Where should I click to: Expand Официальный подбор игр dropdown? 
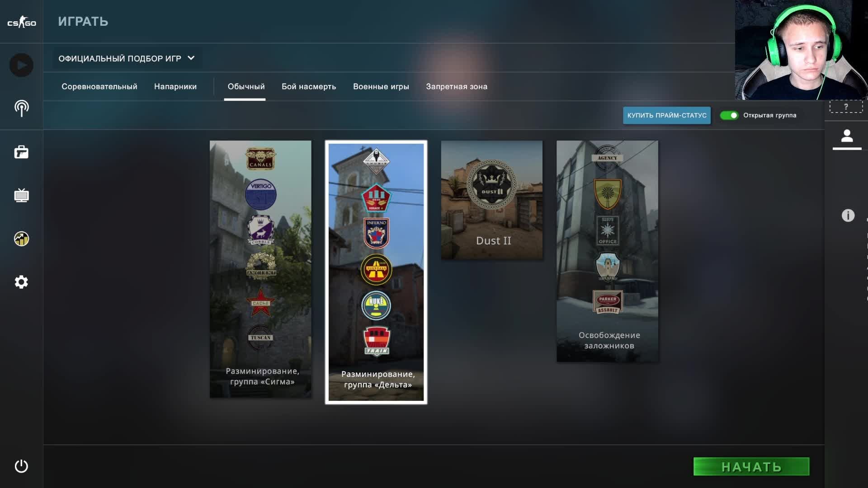coord(127,58)
